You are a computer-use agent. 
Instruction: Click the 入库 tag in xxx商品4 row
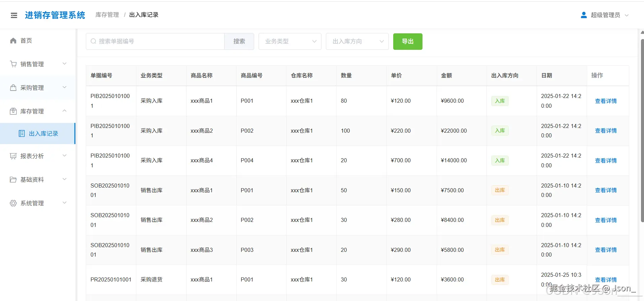[x=500, y=161]
